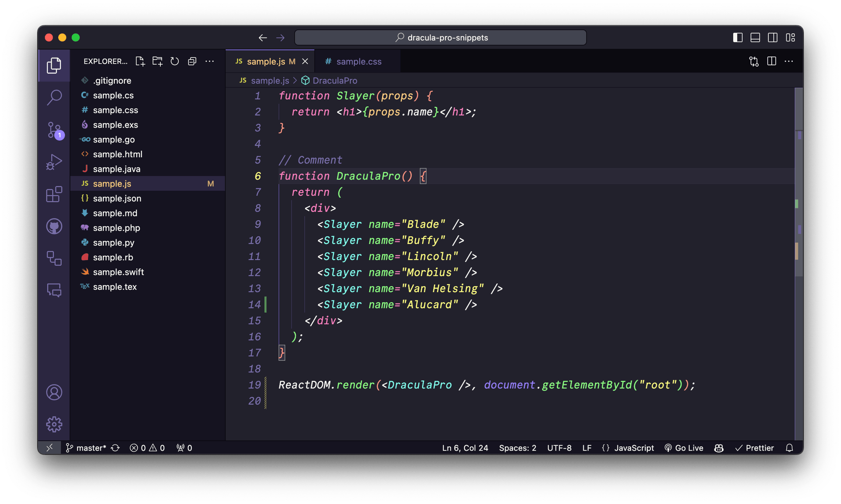Image resolution: width=841 pixels, height=504 pixels.
Task: Click the dracula-pro-snippets command center search
Action: coord(440,37)
